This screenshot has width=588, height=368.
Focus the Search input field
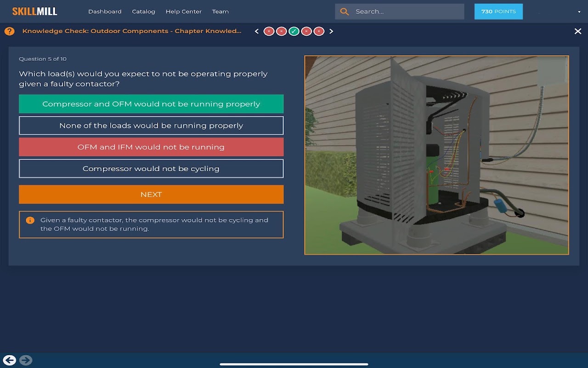pos(400,11)
